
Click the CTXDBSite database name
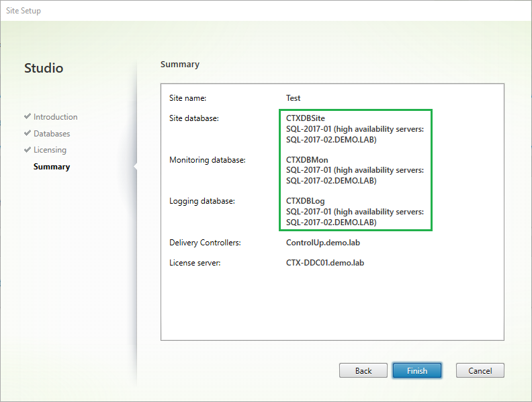pos(306,118)
